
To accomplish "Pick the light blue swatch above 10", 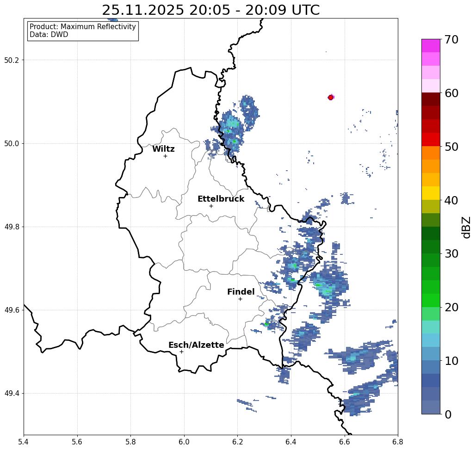I will tap(431, 353).
